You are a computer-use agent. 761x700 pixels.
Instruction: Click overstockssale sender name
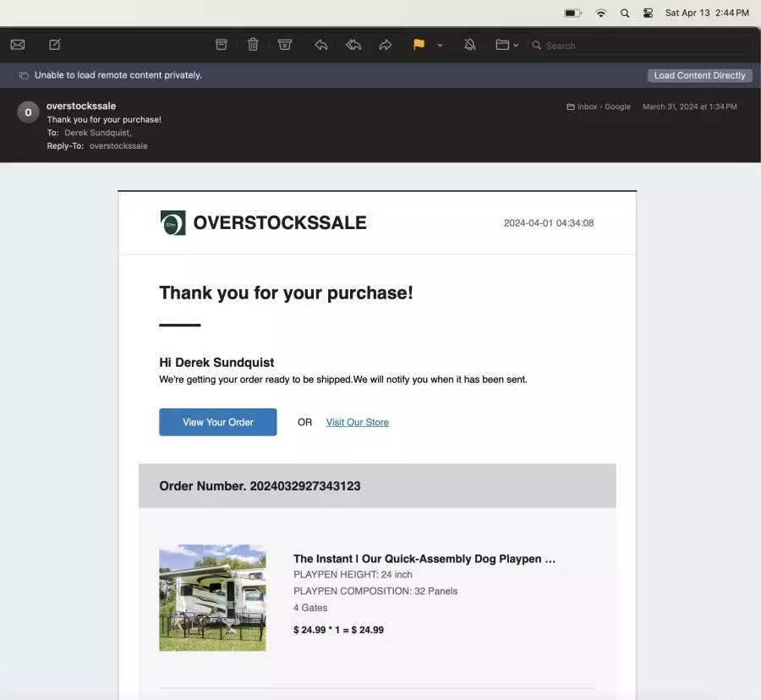(81, 106)
